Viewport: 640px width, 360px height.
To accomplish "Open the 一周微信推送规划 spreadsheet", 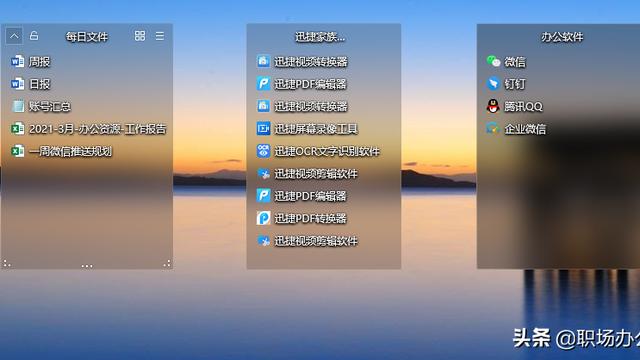I will pos(61,151).
